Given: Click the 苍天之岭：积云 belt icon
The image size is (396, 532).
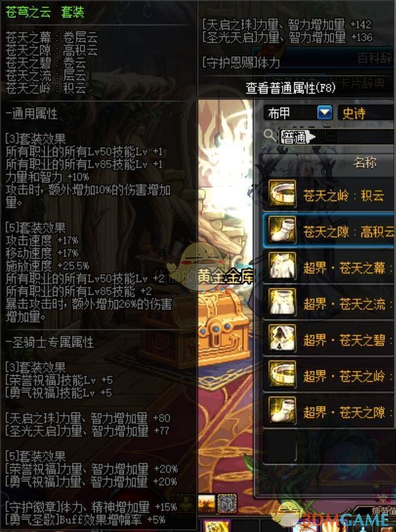Looking at the screenshot, I should pos(282,194).
